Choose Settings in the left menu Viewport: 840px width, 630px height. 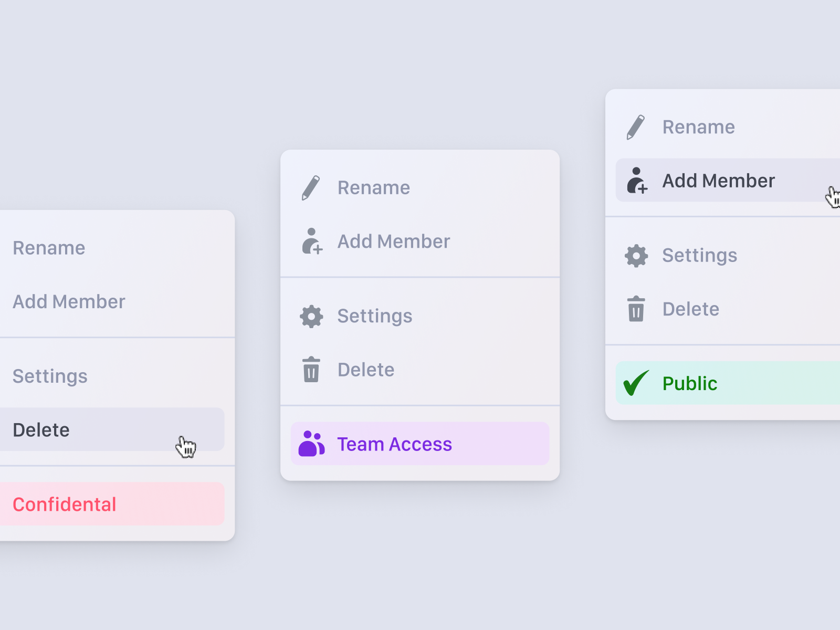point(50,376)
